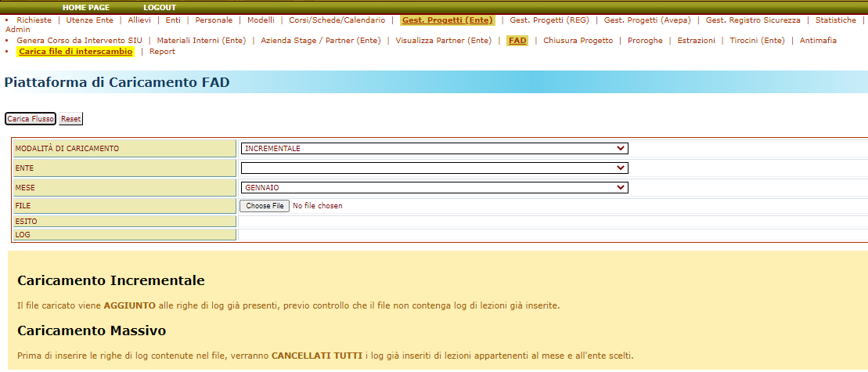The width and height of the screenshot is (868, 372).
Task: Open the Antimafia menu item
Action: pos(818,40)
